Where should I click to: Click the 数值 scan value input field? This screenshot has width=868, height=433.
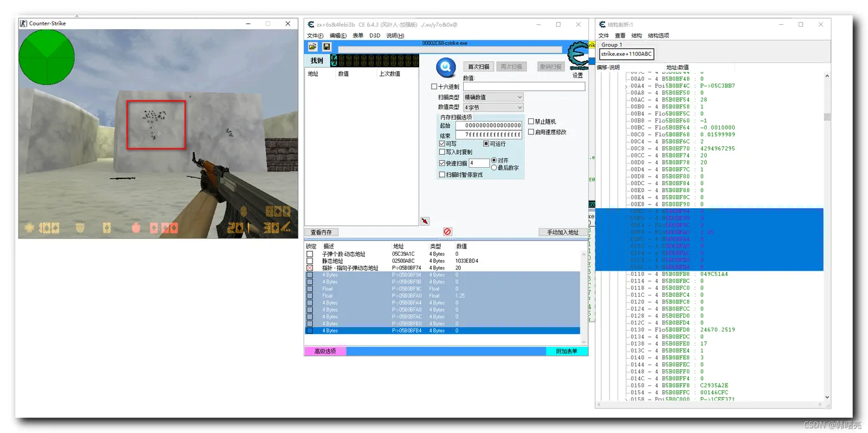click(x=524, y=87)
